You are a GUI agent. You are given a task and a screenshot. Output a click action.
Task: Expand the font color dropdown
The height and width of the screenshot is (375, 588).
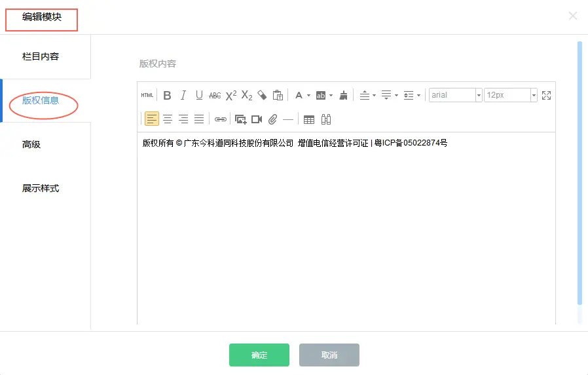[308, 96]
